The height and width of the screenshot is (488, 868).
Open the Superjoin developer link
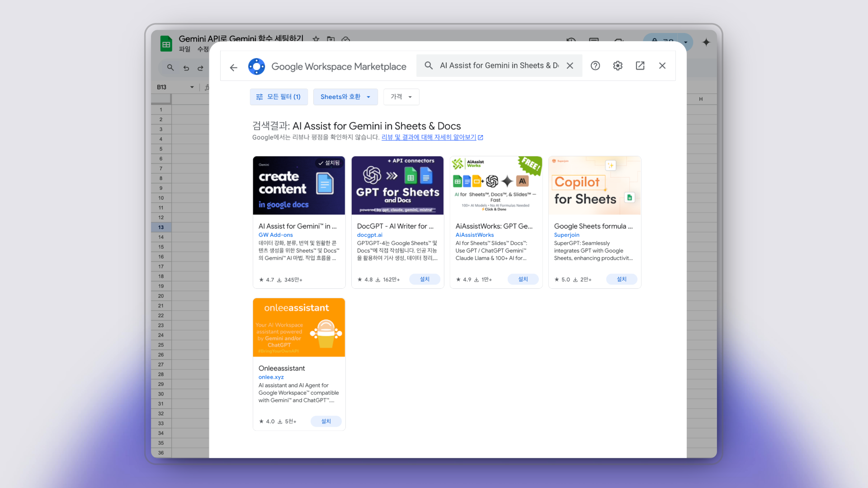pyautogui.click(x=567, y=235)
